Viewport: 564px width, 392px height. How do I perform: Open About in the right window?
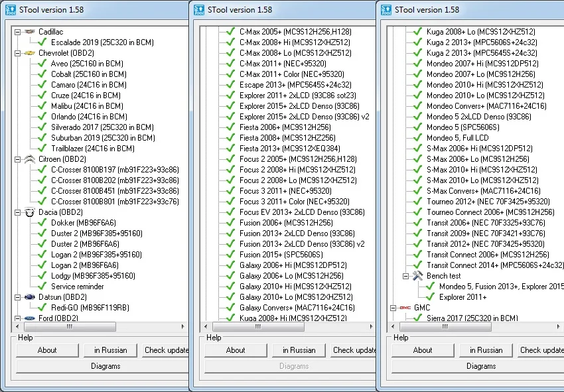click(x=423, y=350)
